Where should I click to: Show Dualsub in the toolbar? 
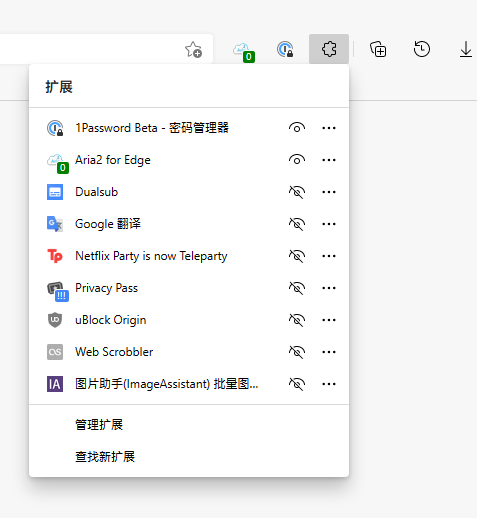pos(297,192)
